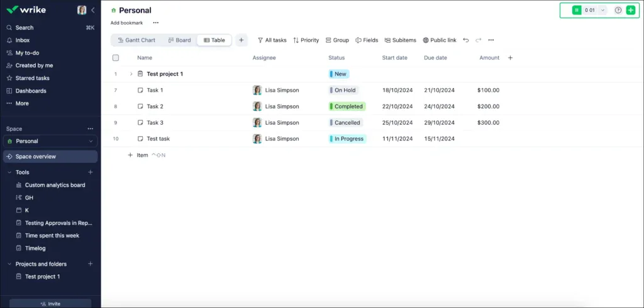Image resolution: width=644 pixels, height=308 pixels.
Task: Open the timer dropdown arrow
Action: [x=602, y=10]
